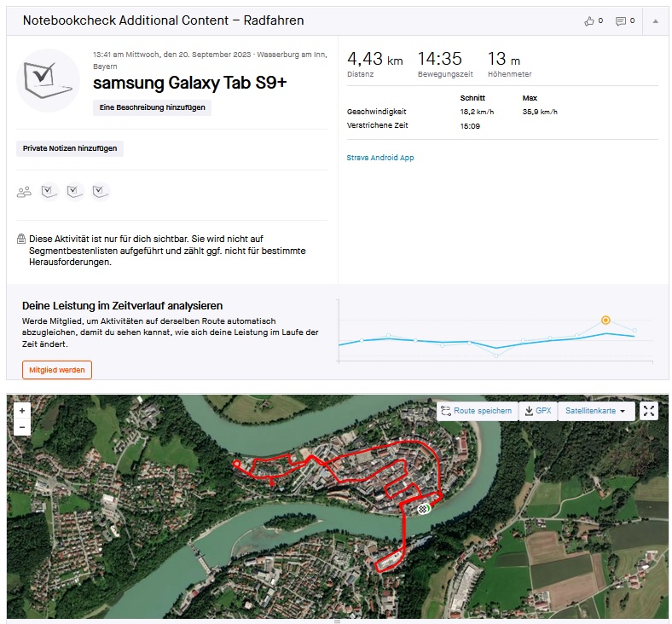Zoom out of the map
Screen dimensions: 672x624
coord(22,427)
